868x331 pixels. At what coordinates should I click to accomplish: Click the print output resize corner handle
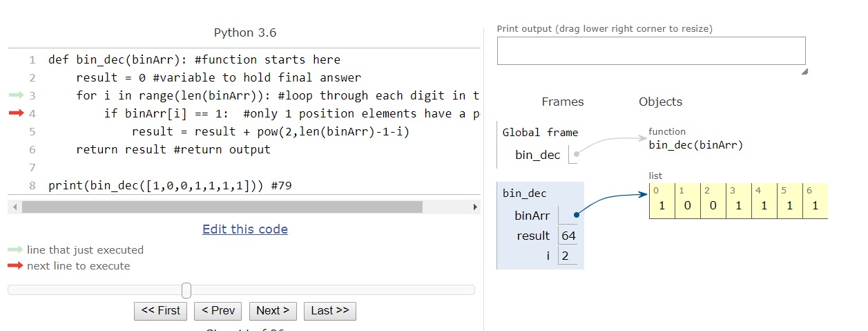pyautogui.click(x=804, y=71)
